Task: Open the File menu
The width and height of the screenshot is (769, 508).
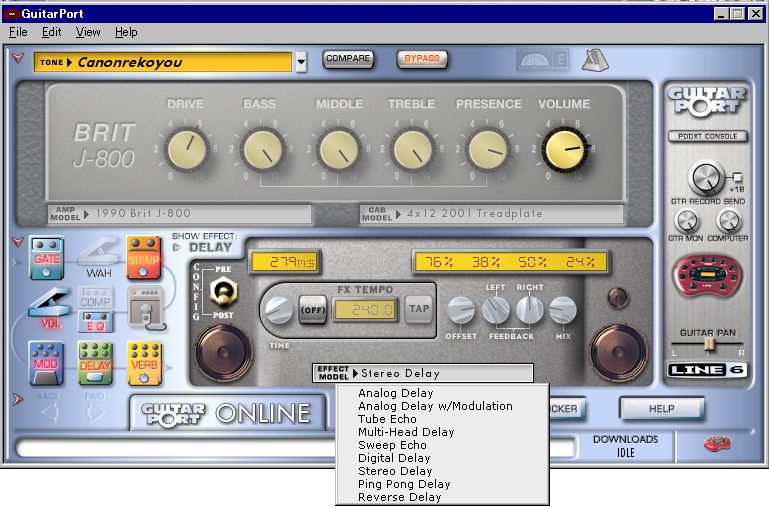Action: click(18, 32)
